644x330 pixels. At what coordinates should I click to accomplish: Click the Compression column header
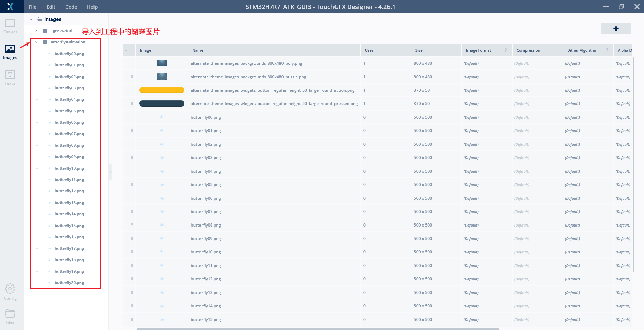coord(537,50)
